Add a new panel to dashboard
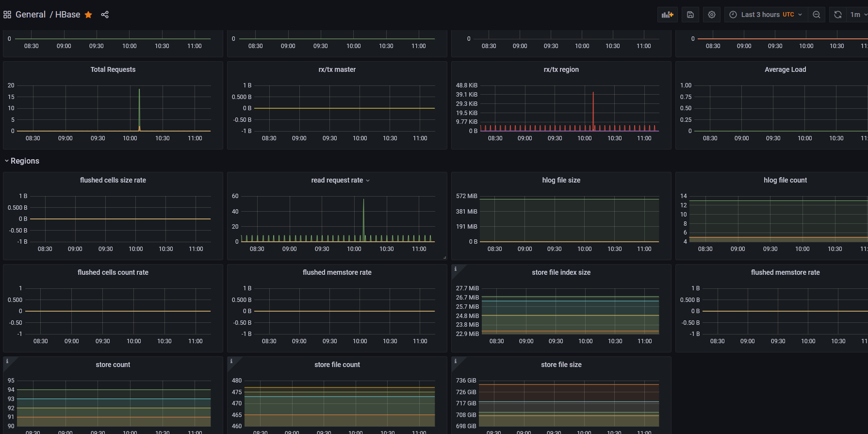The width and height of the screenshot is (868, 434). 668,15
